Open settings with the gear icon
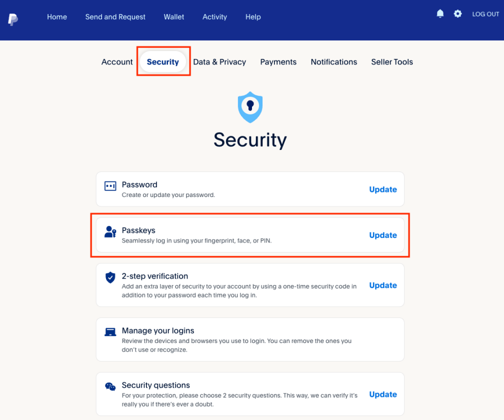 pos(457,14)
